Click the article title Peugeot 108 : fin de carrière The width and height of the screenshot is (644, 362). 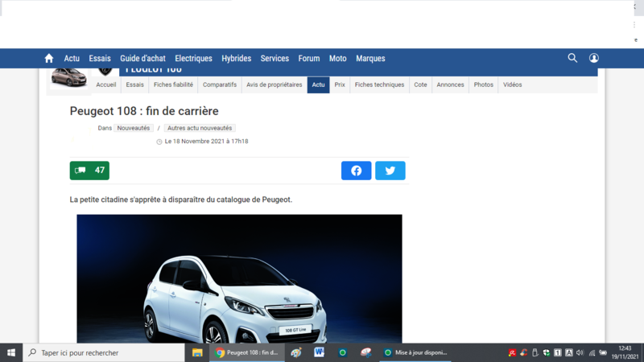pos(144,111)
